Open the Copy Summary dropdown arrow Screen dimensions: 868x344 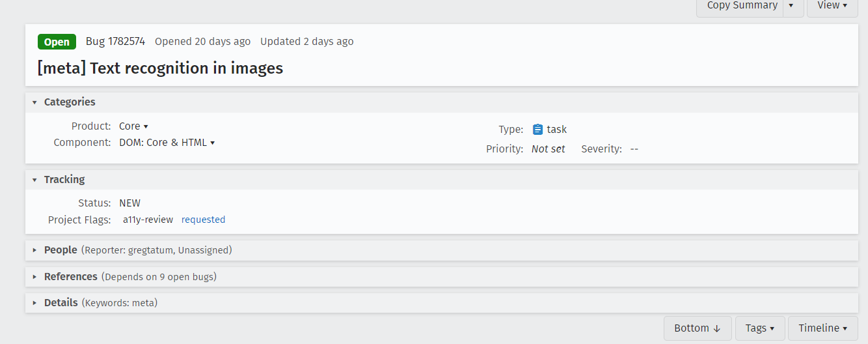pyautogui.click(x=791, y=5)
